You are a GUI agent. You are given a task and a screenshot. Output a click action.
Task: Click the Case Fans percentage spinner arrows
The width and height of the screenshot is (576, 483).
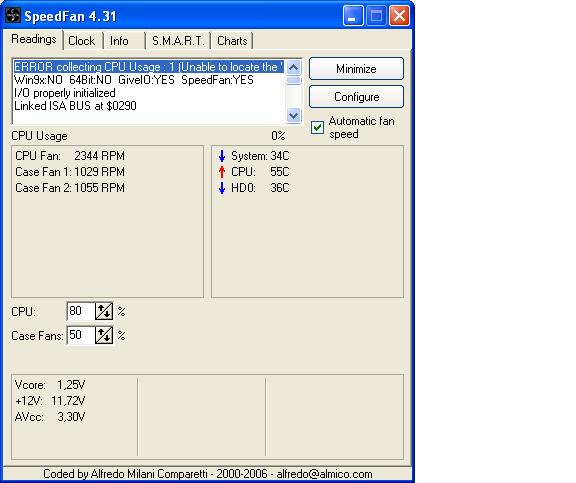point(104,335)
